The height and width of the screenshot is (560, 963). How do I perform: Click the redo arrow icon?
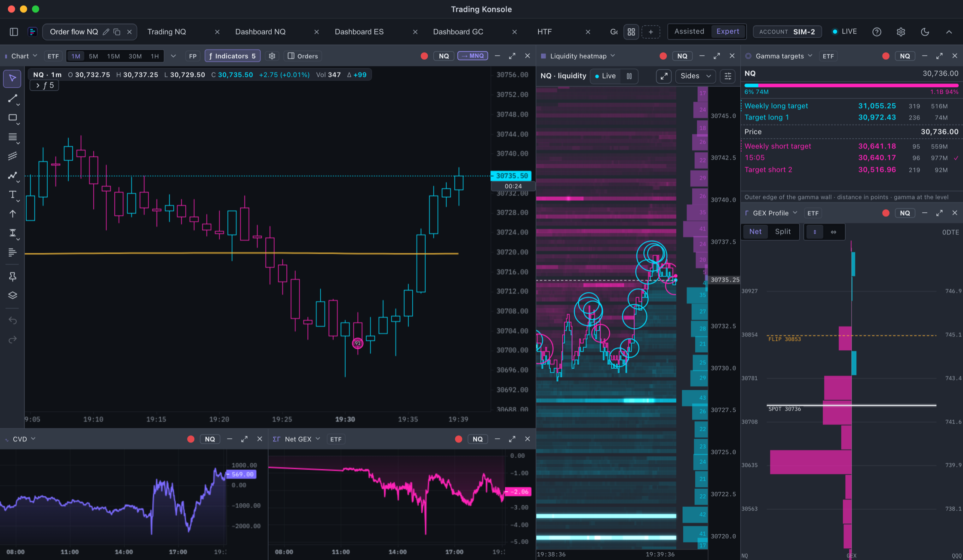[x=12, y=340]
